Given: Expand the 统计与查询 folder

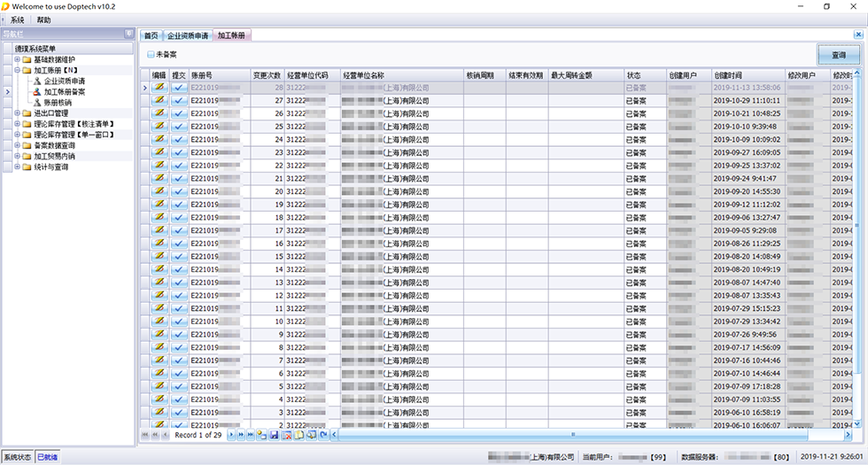Looking at the screenshot, I should pyautogui.click(x=16, y=167).
